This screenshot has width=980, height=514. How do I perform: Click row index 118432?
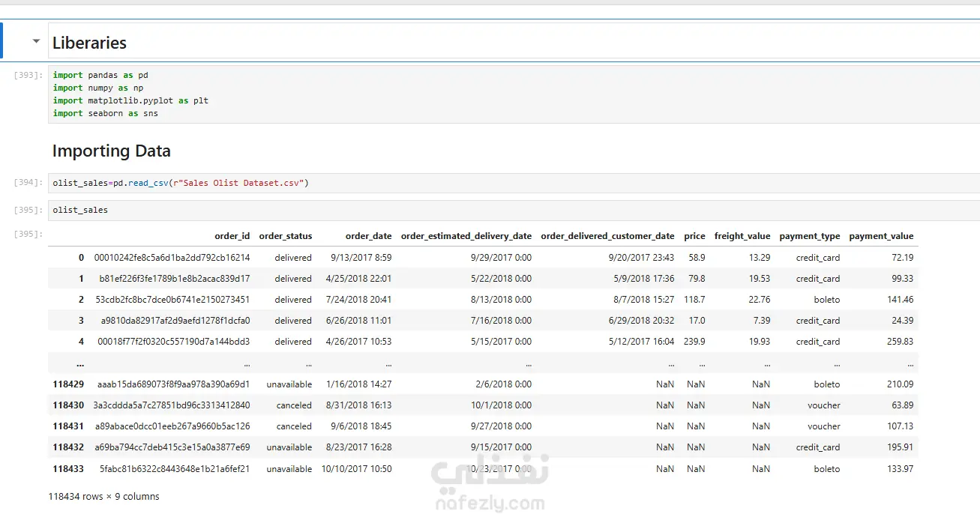(68, 447)
